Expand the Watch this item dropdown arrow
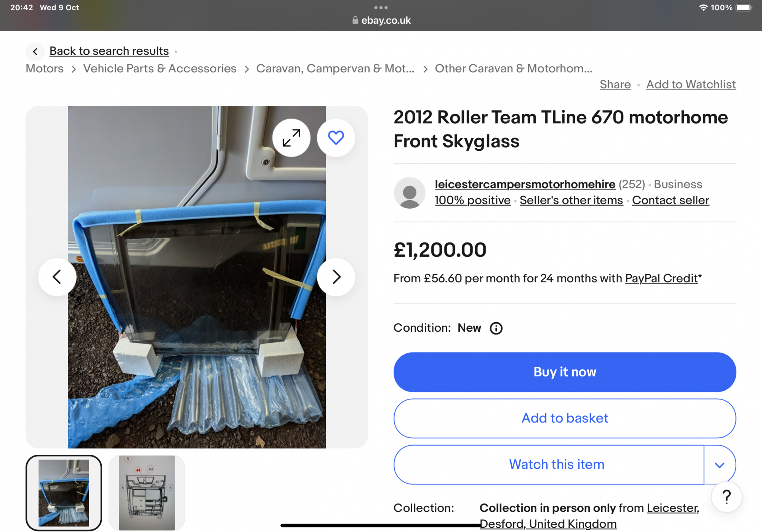This screenshot has height=532, width=762. (x=719, y=465)
